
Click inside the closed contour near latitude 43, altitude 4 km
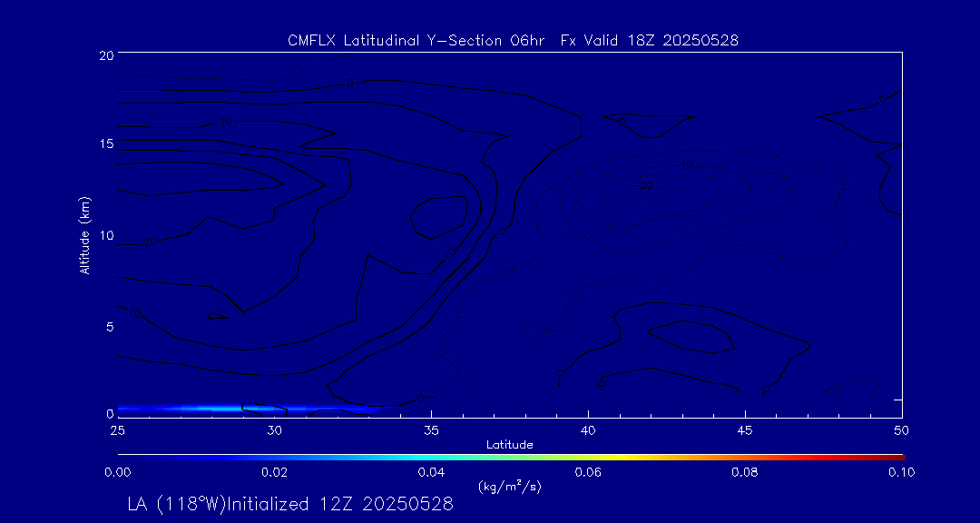(x=691, y=337)
